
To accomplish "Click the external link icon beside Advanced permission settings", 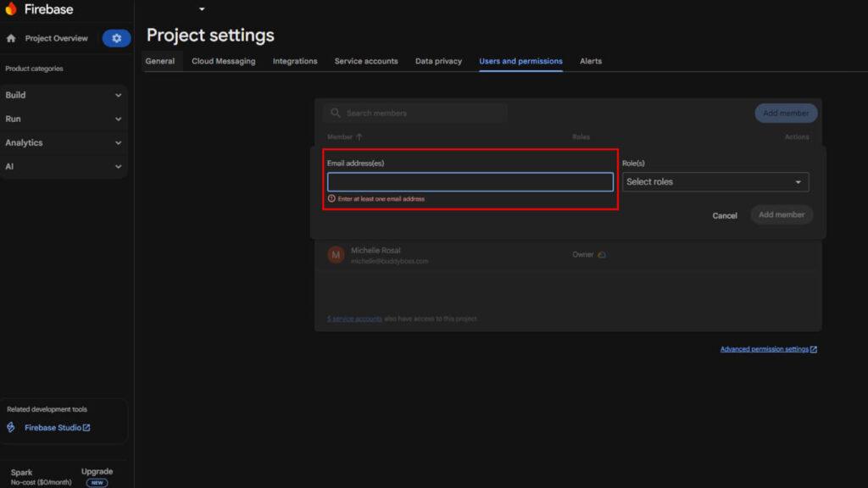I will 814,348.
